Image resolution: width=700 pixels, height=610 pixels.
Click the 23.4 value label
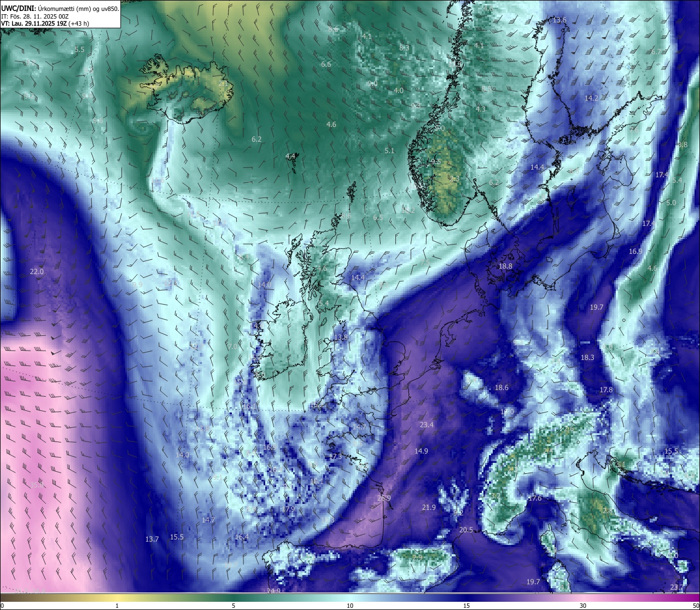click(x=427, y=425)
